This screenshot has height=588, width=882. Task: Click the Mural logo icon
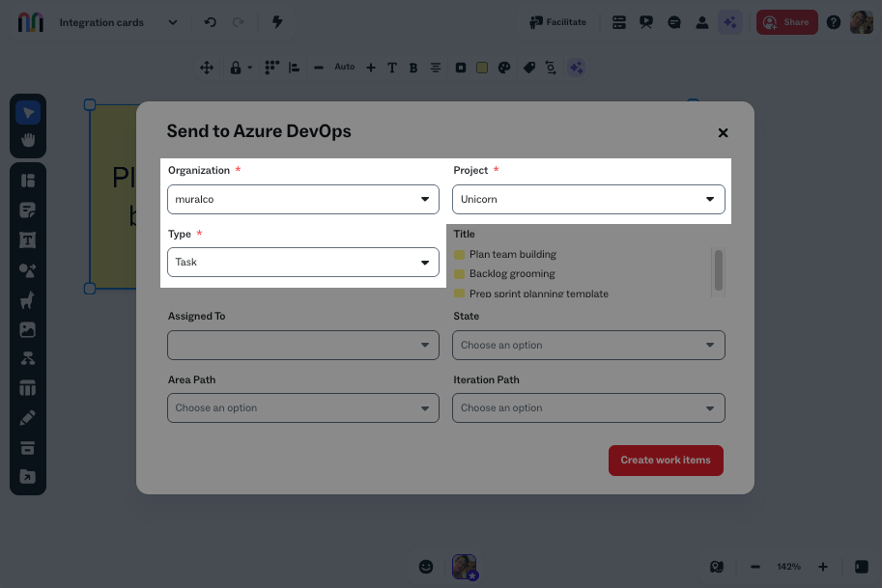30,22
